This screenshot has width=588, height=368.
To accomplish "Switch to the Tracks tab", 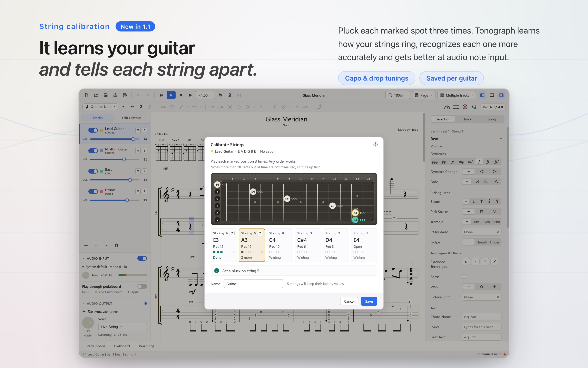I will [97, 118].
